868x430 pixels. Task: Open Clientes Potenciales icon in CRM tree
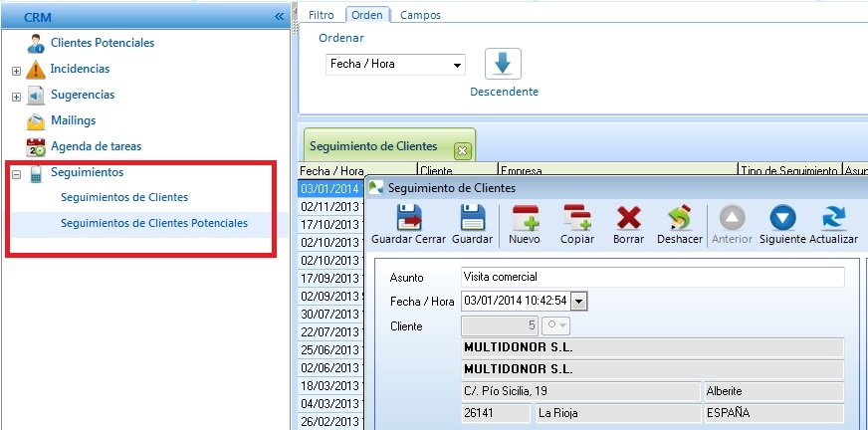36,43
